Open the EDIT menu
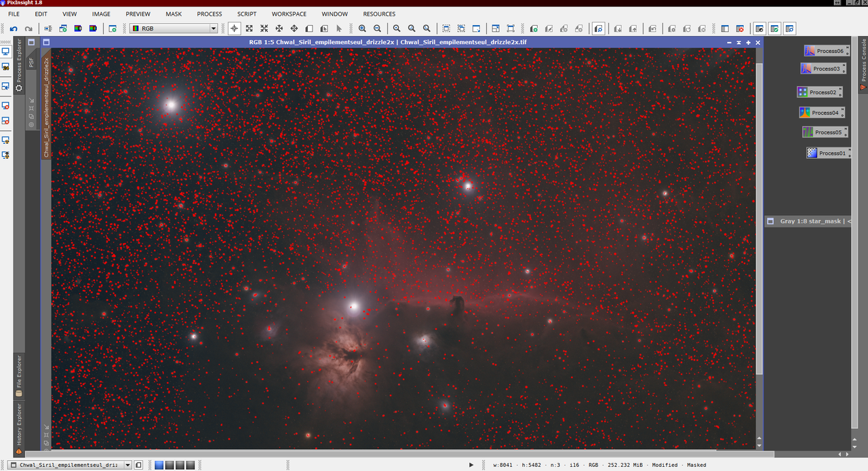This screenshot has width=868, height=471. tap(41, 14)
